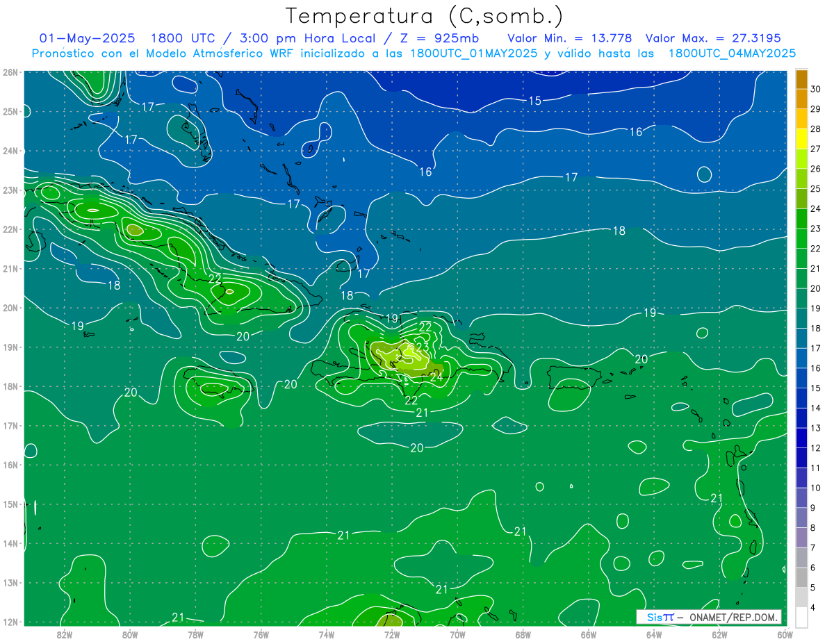Select 'Valor Min. = 13.778' text
The image size is (834, 644).
coord(570,38)
